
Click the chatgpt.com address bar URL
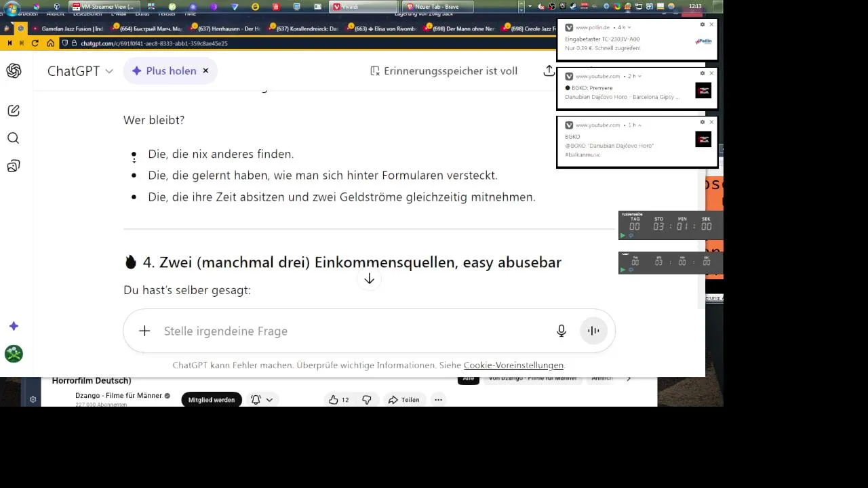(x=154, y=43)
